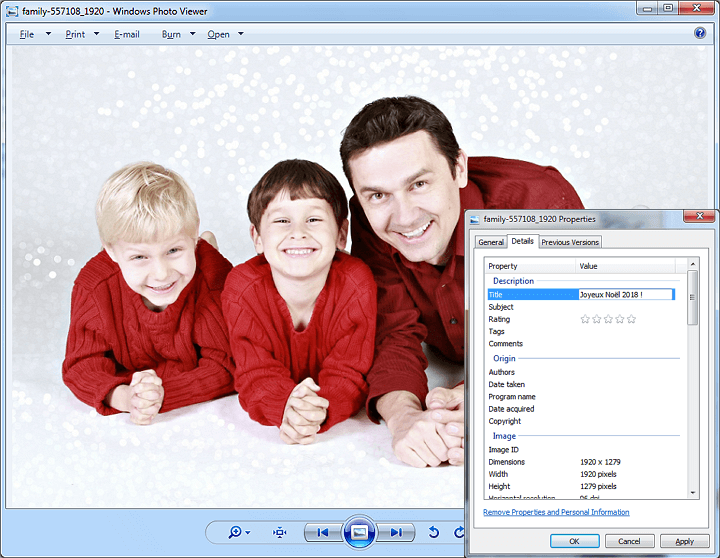The width and height of the screenshot is (720, 558).
Task: Select the Rating property label
Action: click(x=499, y=319)
